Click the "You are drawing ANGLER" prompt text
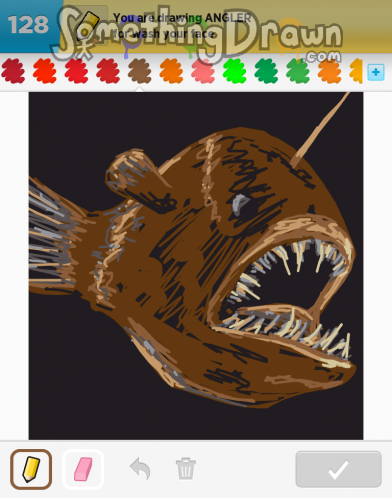Image resolution: width=392 pixels, height=498 pixels. tap(182, 18)
